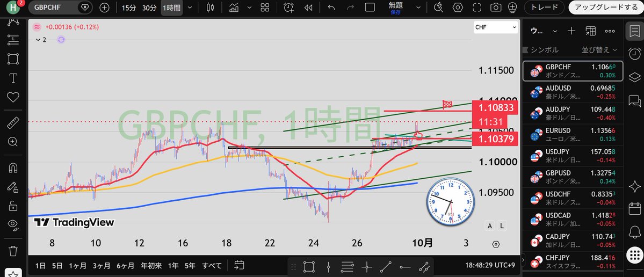644x277 pixels.
Task: Open the time interval dropdown arrow
Action: (190, 8)
